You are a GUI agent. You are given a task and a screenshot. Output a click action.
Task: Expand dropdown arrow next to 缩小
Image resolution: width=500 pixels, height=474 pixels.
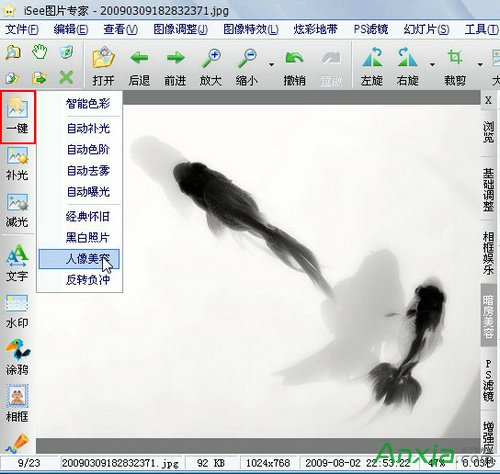[x=272, y=64]
